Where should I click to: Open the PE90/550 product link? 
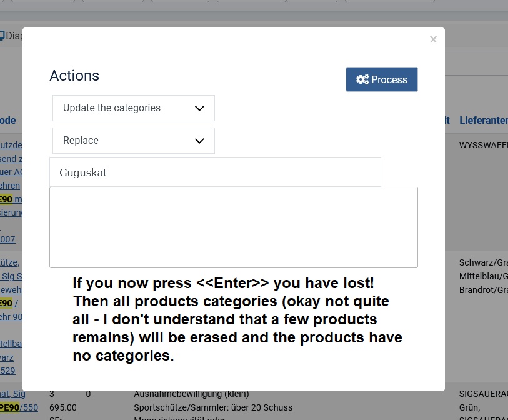[19, 407]
